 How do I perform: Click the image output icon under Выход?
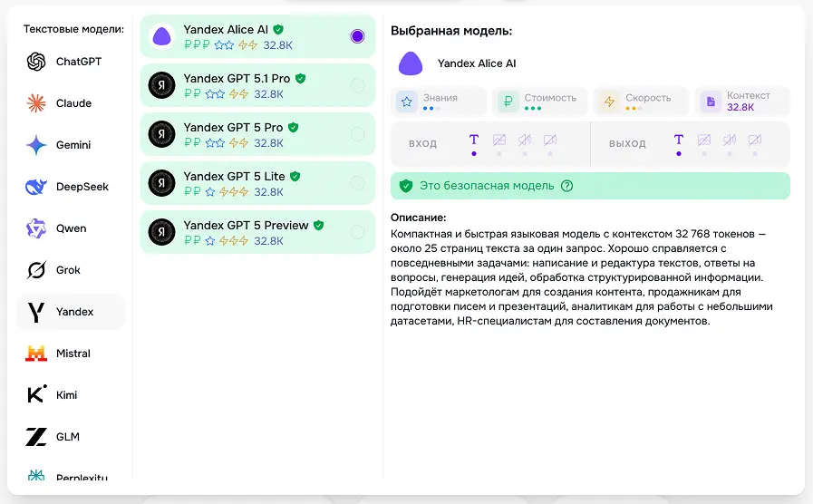tap(704, 140)
